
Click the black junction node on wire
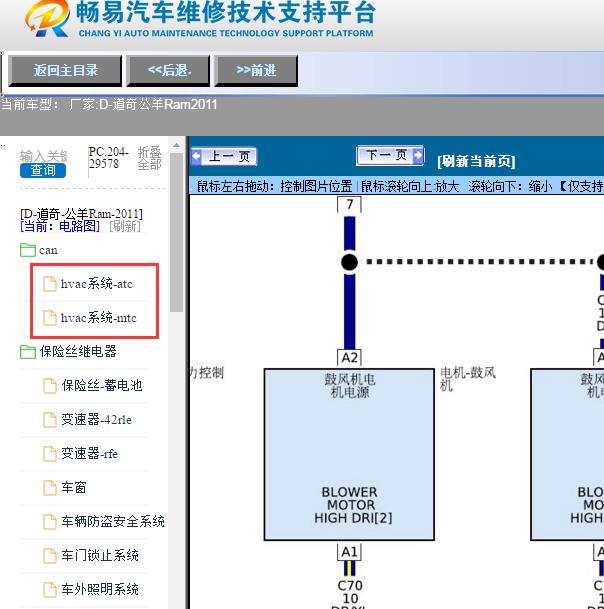pyautogui.click(x=349, y=262)
